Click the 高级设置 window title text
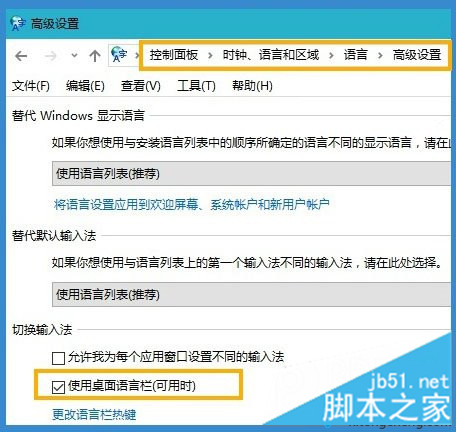 [x=55, y=24]
